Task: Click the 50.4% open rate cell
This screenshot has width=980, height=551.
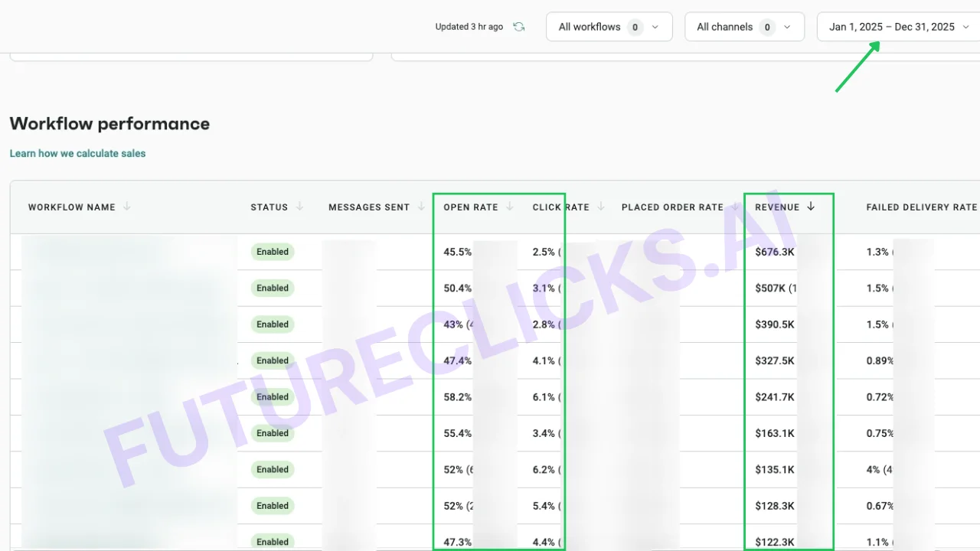Action: (458, 289)
